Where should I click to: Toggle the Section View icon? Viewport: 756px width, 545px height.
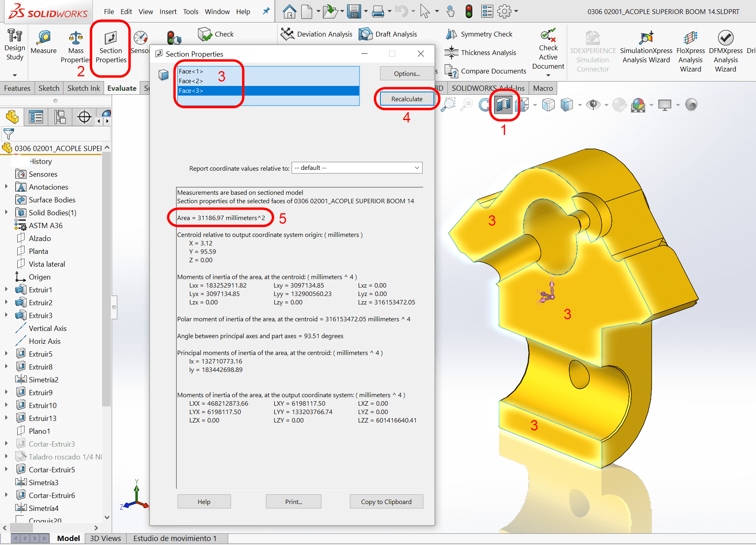[x=503, y=105]
